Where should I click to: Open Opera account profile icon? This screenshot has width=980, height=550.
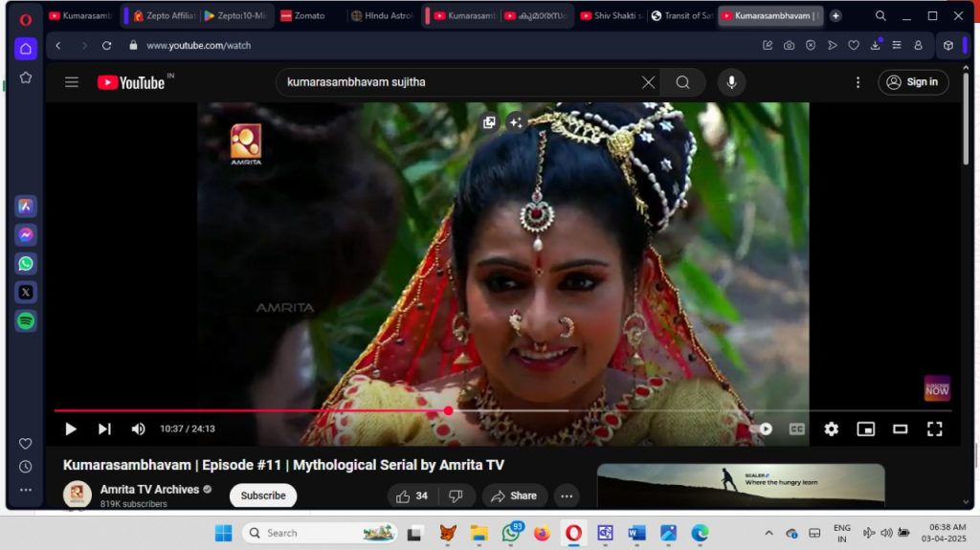point(918,45)
